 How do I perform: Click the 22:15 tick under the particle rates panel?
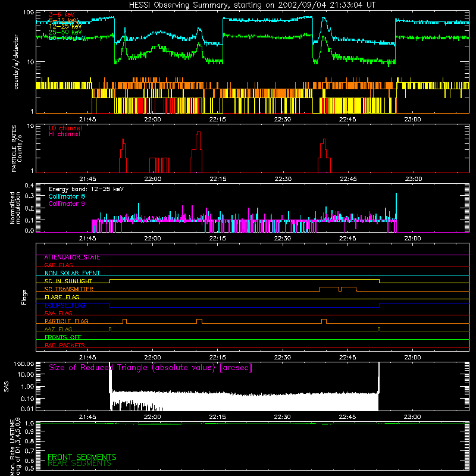(x=218, y=179)
